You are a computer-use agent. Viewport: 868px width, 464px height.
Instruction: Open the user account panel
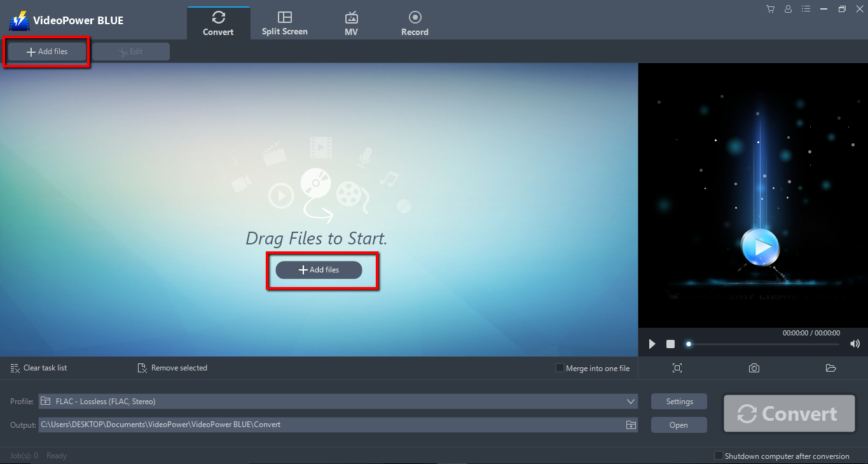coord(788,9)
